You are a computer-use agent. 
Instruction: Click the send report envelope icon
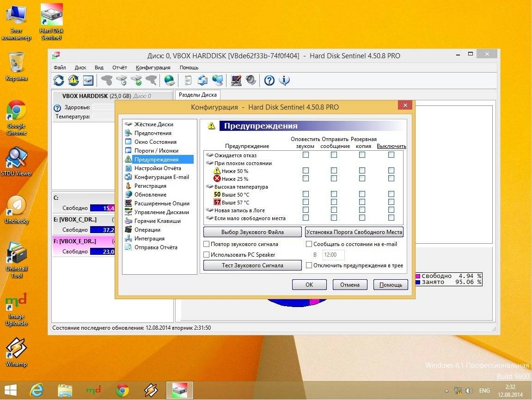202,80
